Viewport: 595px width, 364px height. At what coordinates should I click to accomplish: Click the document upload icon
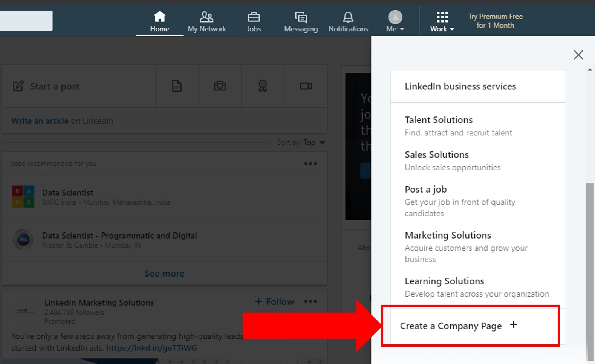177,86
